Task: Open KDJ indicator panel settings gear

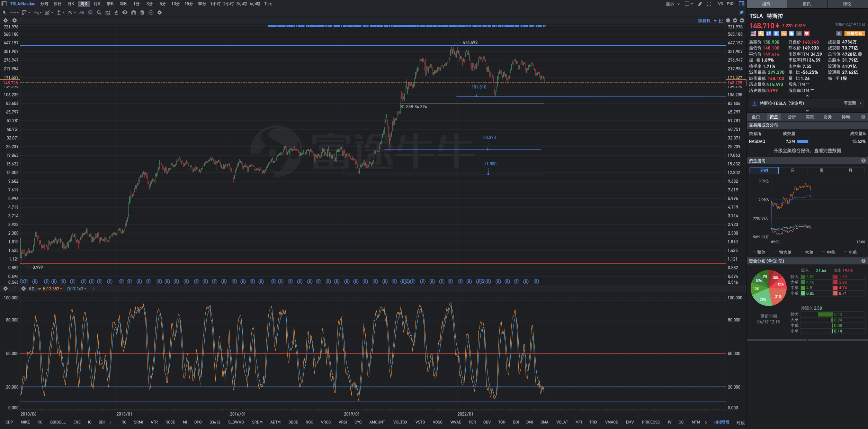Action: (x=6, y=289)
